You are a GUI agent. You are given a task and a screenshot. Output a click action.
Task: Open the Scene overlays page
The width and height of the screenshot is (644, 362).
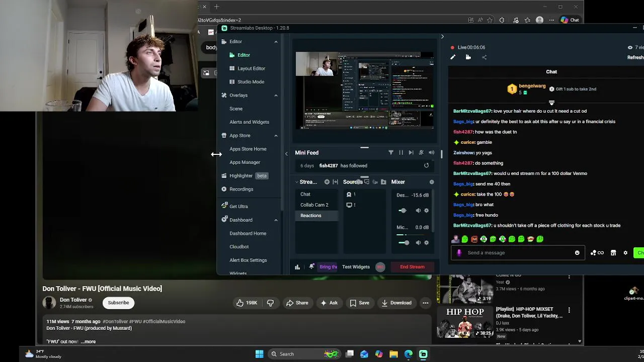pos(236,109)
